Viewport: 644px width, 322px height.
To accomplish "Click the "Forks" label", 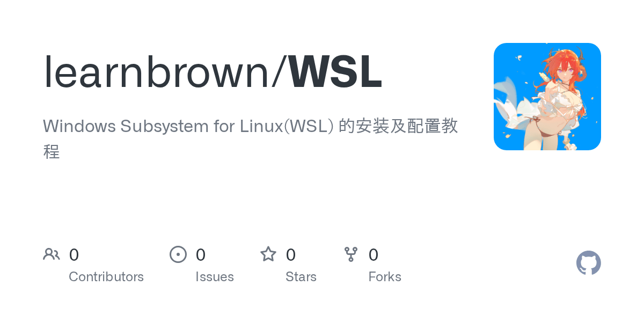I will [385, 277].
